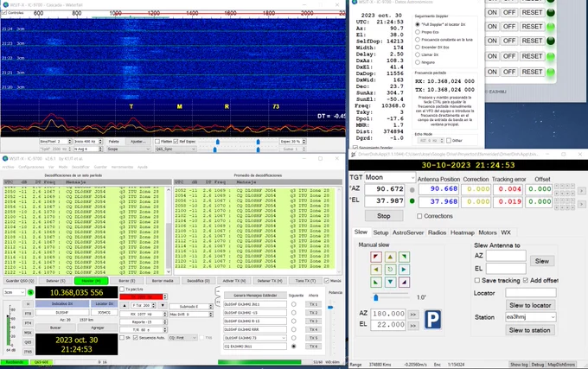Screen dimensions: 588x369
Task: Open the TGT Moon target dropdown
Action: [x=389, y=177]
